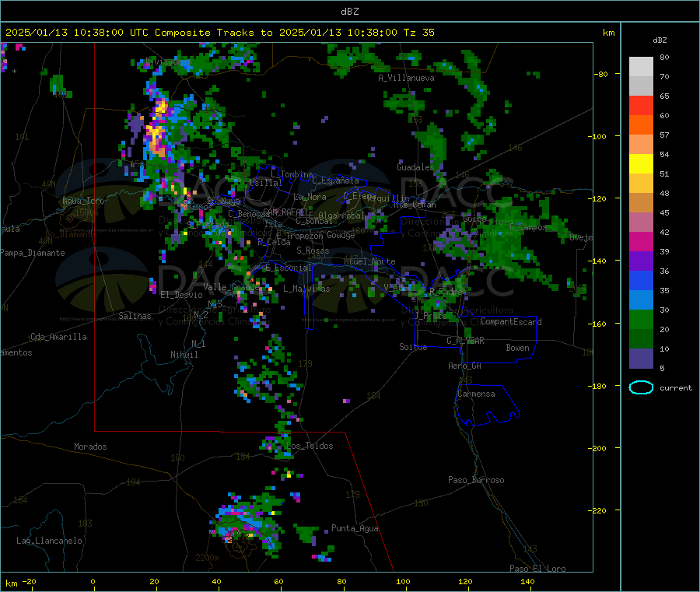Click the 'Soitue' place label

tap(413, 347)
